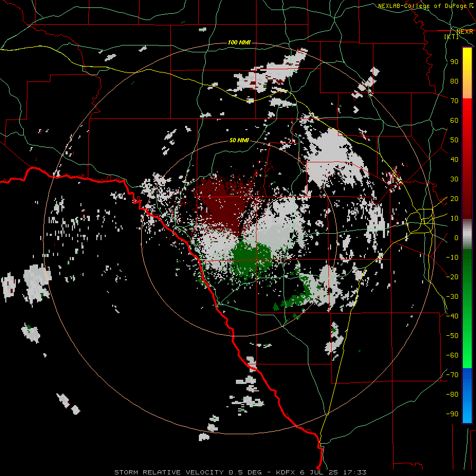Select the 80 value on velocity scale
476x476 pixels.
454,81
